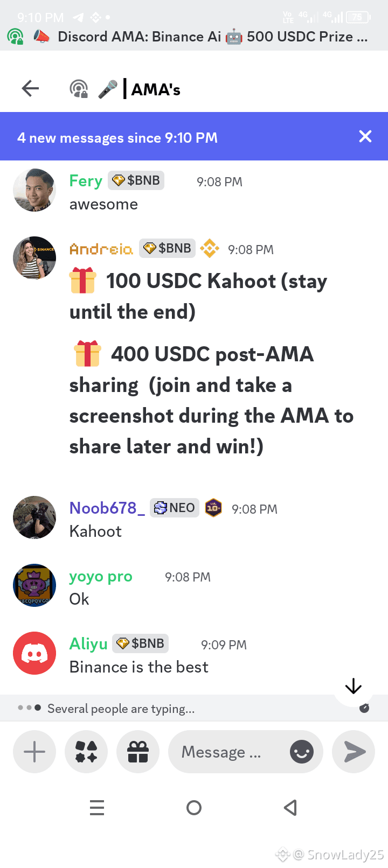
Task: Tap the gift icon near message box
Action: [138, 752]
